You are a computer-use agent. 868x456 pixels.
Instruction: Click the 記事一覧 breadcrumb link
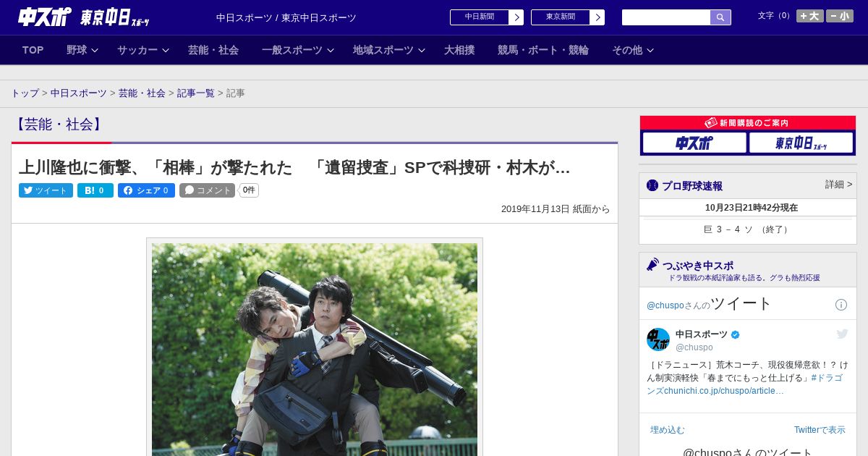pos(196,93)
